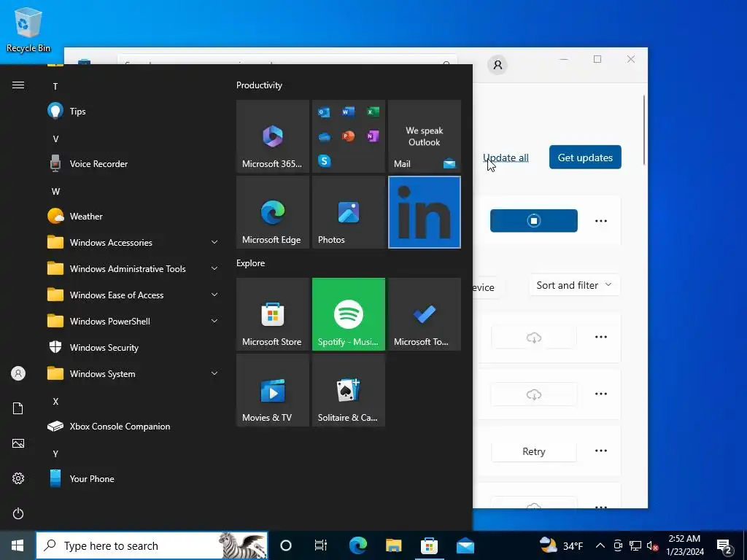
Task: Open the Documents shortcut in Start sidebar
Action: [18, 408]
